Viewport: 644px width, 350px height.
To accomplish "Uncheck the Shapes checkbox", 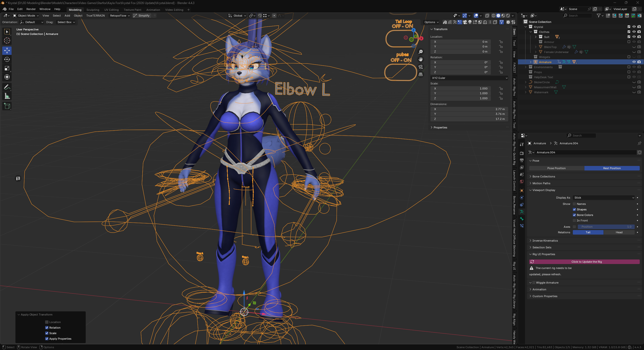I will pyautogui.click(x=574, y=209).
